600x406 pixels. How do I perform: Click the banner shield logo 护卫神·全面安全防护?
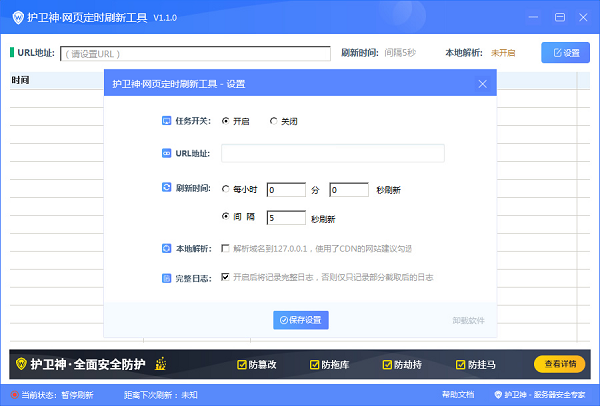click(21, 364)
